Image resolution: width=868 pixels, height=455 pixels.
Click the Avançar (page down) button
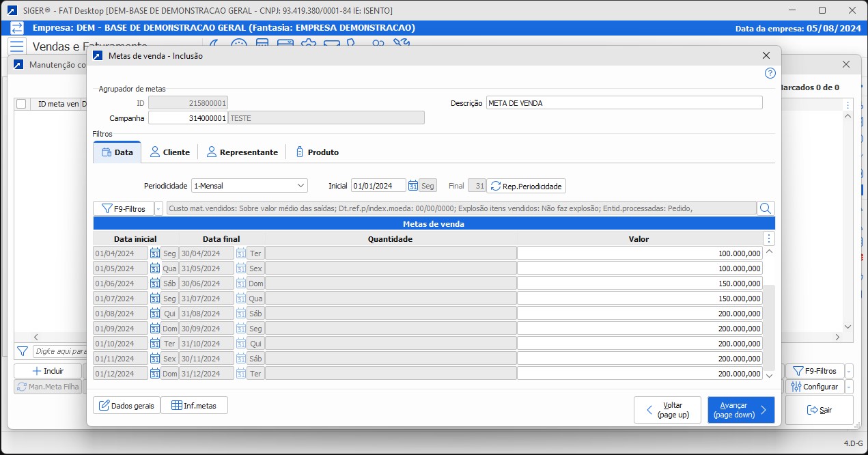(x=740, y=410)
